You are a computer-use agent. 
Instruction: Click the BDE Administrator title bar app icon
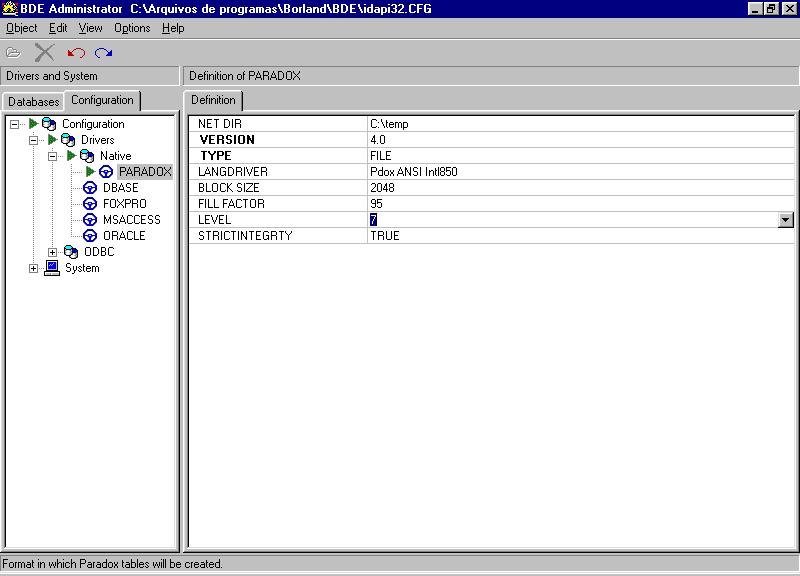click(x=10, y=9)
